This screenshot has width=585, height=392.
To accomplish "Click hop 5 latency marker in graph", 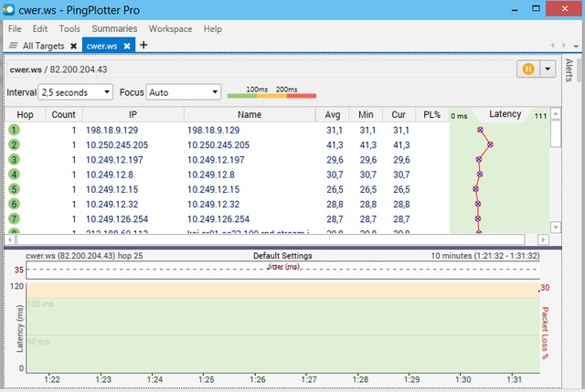I will pyautogui.click(x=475, y=189).
